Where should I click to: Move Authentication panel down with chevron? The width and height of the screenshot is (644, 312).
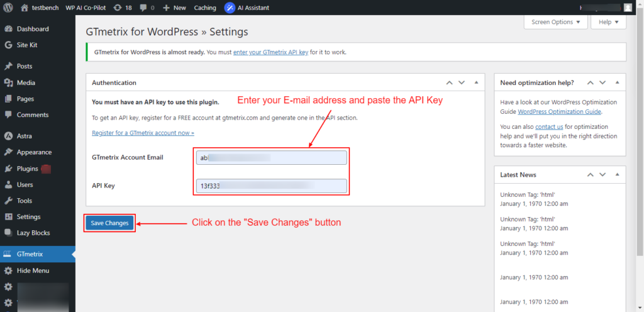[x=462, y=82]
